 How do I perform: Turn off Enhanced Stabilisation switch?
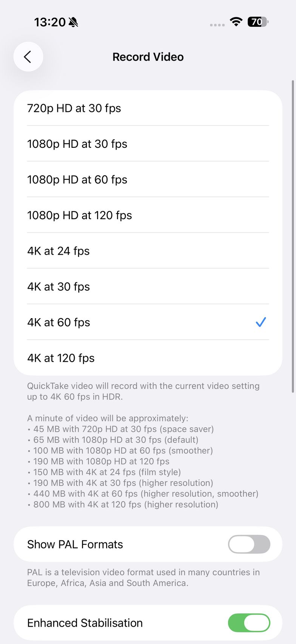(249, 623)
